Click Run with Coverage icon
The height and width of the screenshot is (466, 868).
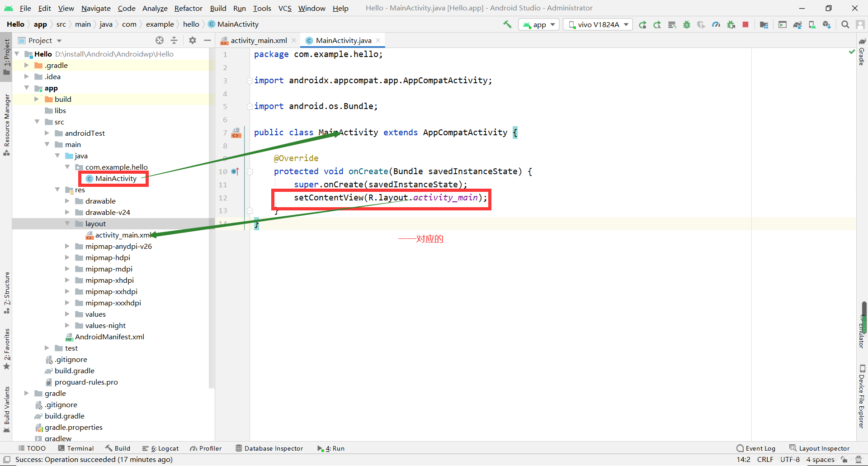(701, 25)
